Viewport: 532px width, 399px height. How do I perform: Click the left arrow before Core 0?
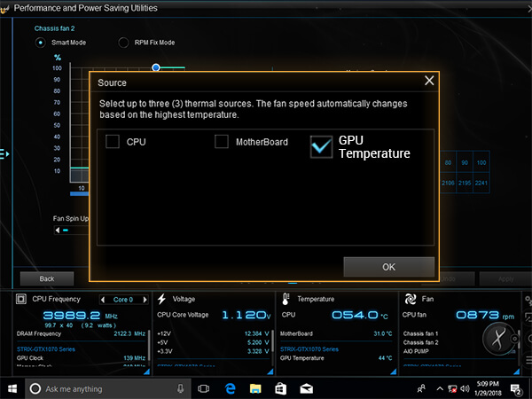(x=105, y=300)
